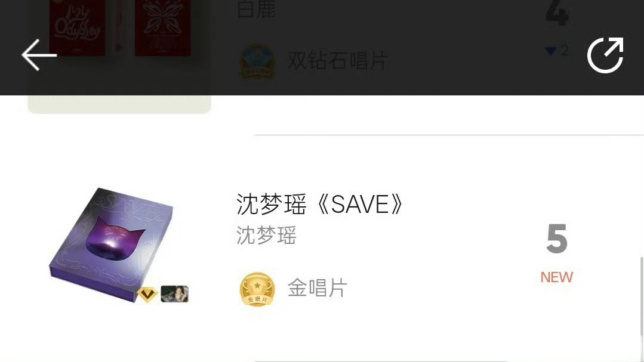
Task: Tap the share icon in header
Action: tap(605, 55)
